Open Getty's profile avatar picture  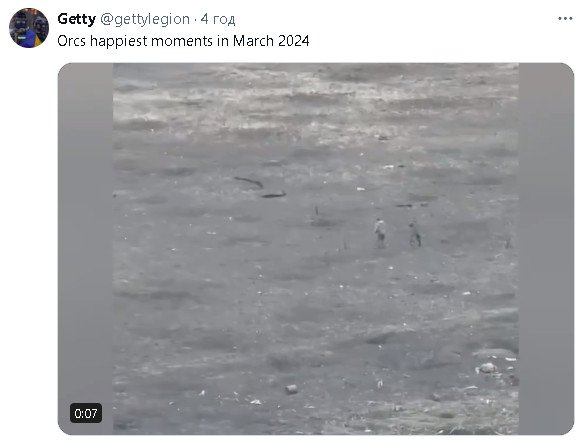29,28
